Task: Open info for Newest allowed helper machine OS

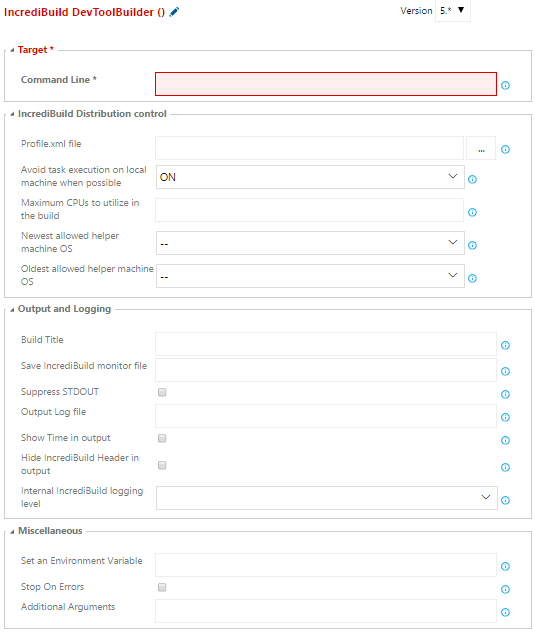Action: [472, 245]
